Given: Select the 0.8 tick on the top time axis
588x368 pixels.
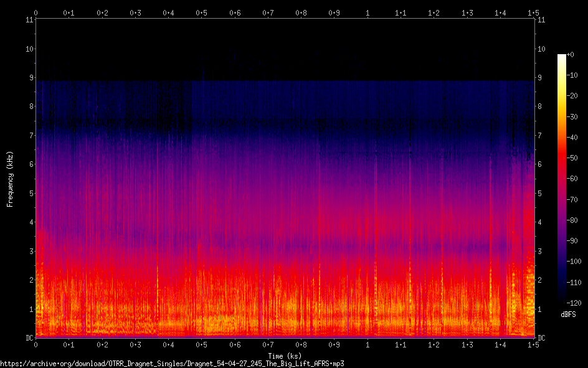Looking at the screenshot, I should coord(301,12).
